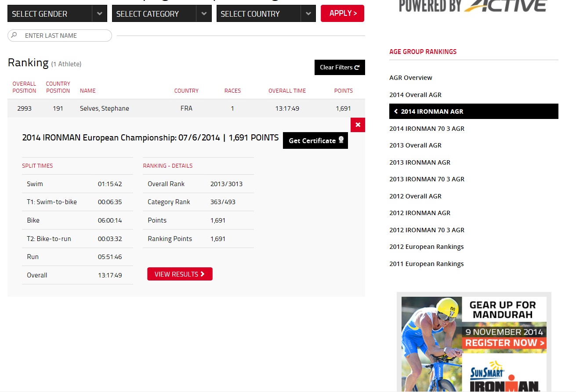
Task: Go to 2014 Overall AGR rankings
Action: pyautogui.click(x=415, y=95)
